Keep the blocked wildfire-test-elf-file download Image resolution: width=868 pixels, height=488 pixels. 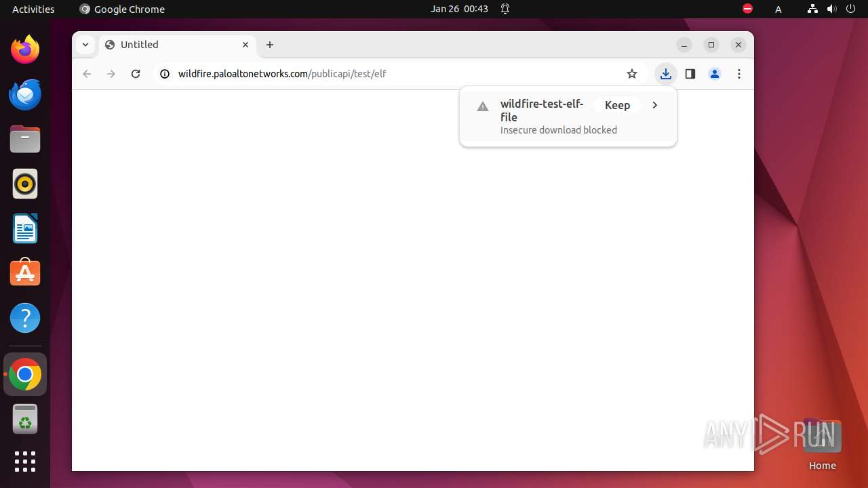pyautogui.click(x=617, y=105)
